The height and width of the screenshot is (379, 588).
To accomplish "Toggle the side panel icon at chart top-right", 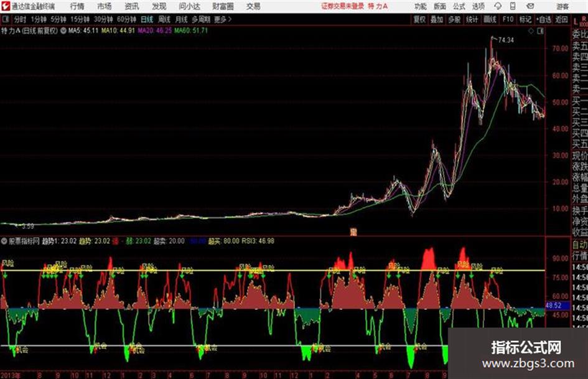I will [540, 31].
